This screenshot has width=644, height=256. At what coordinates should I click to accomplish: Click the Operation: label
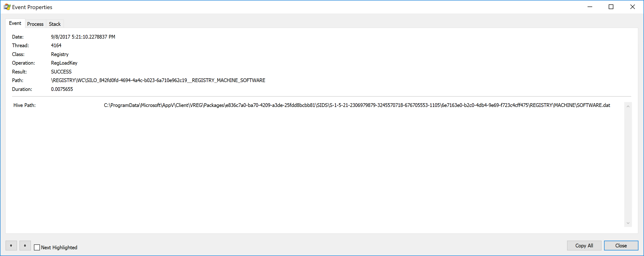tap(23, 63)
